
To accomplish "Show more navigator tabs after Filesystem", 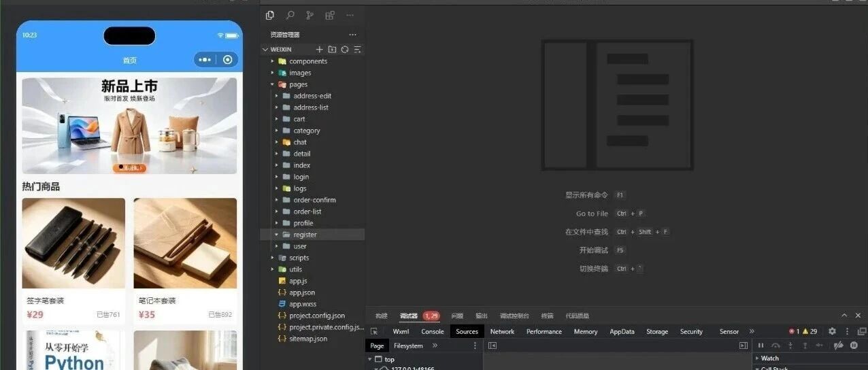I will pos(435,346).
